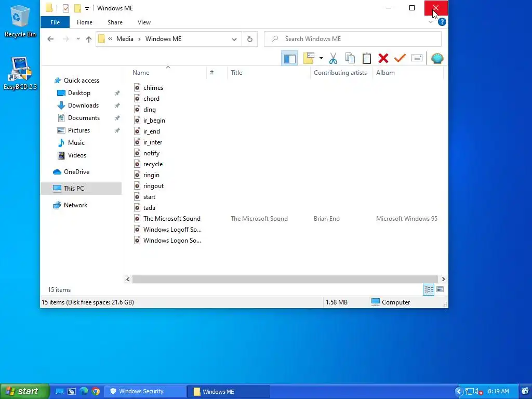Click the orange checkmark Properties icon
This screenshot has width=532, height=399.
click(x=400, y=58)
